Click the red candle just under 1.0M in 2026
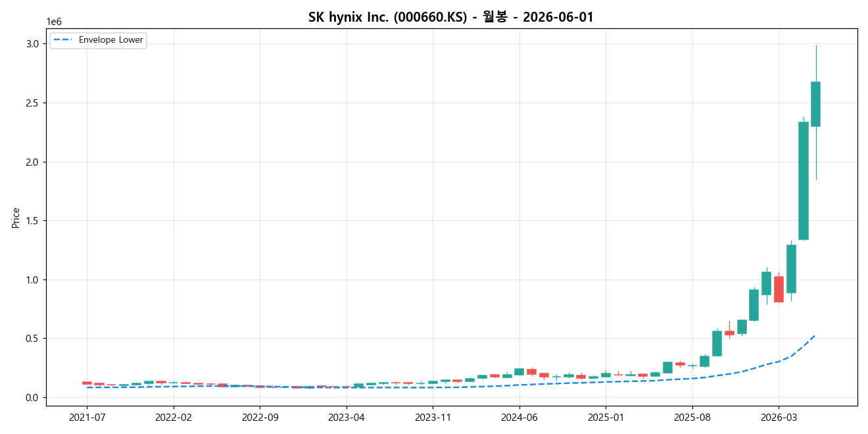This screenshot has height=434, width=868. pyautogui.click(x=779, y=289)
